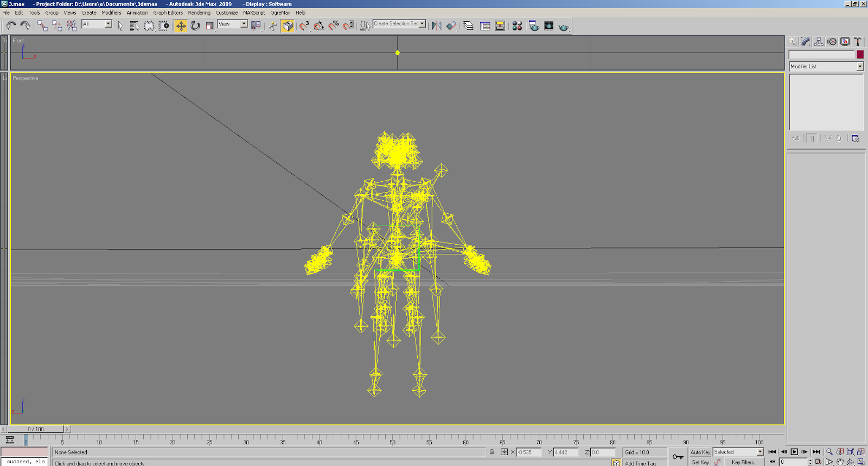Open the Schematic View
Screen dimensions: 868x466
point(500,25)
